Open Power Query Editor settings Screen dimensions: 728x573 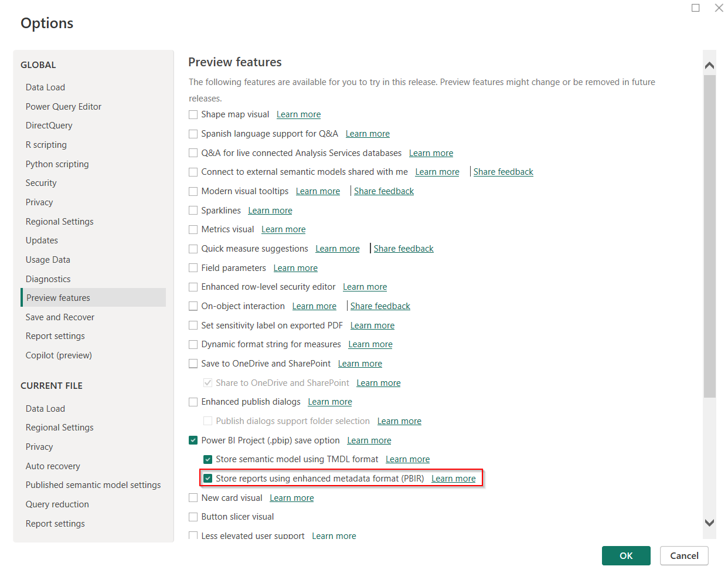(x=63, y=107)
